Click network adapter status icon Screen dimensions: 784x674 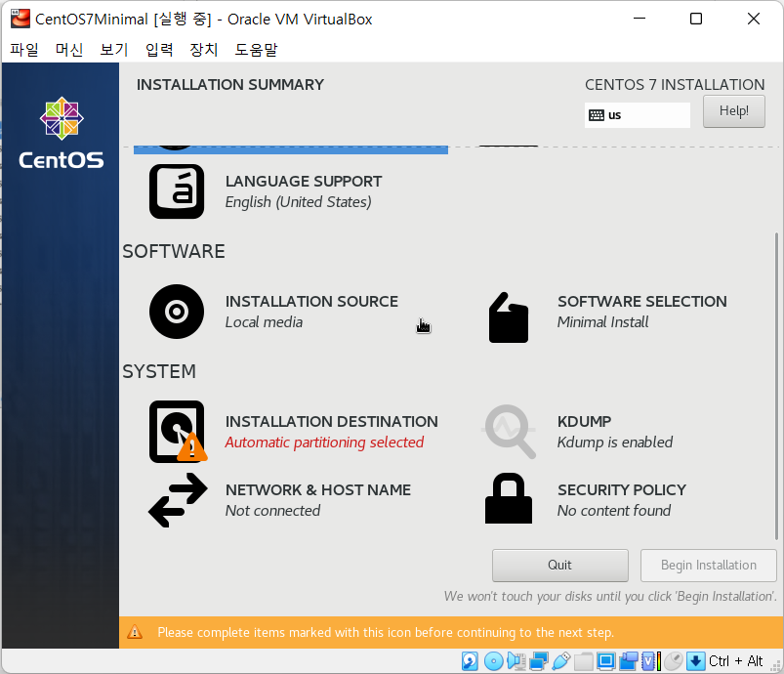point(539,661)
